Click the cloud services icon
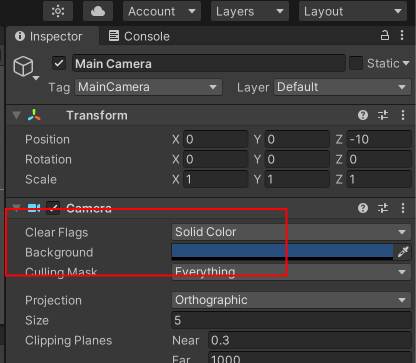The height and width of the screenshot is (363, 416). (x=98, y=11)
